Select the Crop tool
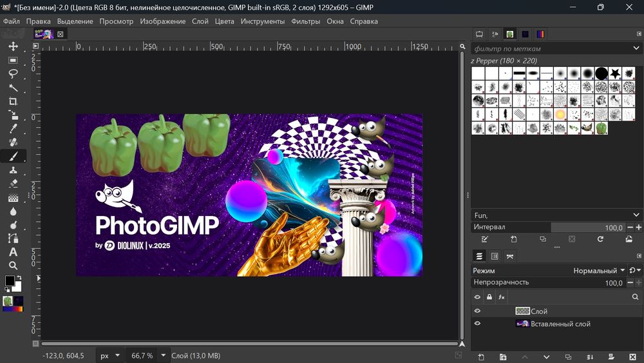Screen dimensions: 644x363 coord(13,101)
